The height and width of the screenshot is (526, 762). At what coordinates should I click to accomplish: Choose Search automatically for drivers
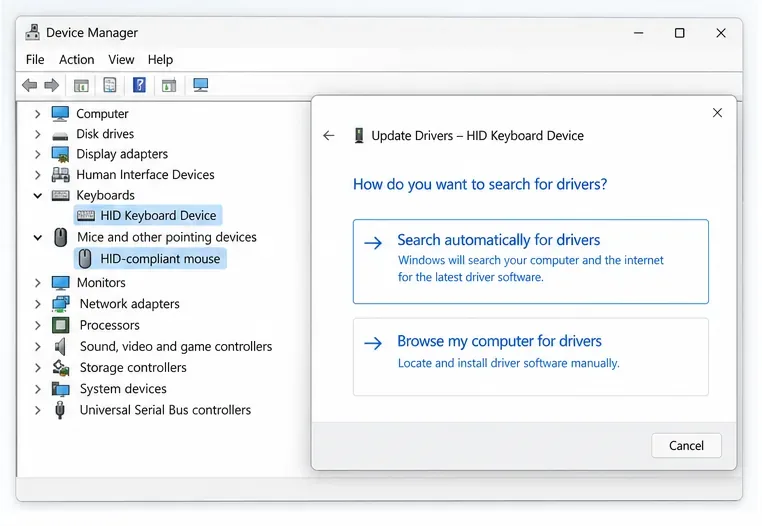pos(531,262)
